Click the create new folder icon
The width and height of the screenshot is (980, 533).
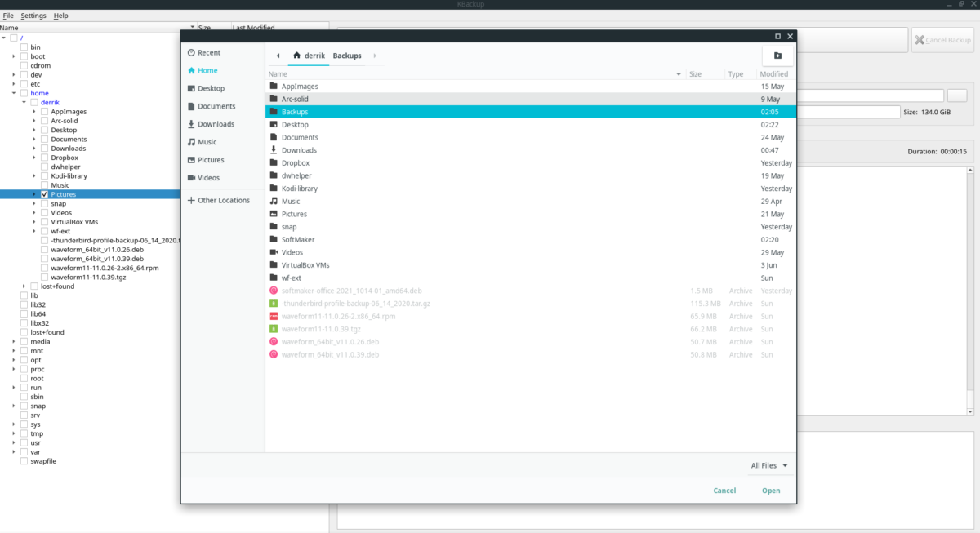click(x=777, y=56)
